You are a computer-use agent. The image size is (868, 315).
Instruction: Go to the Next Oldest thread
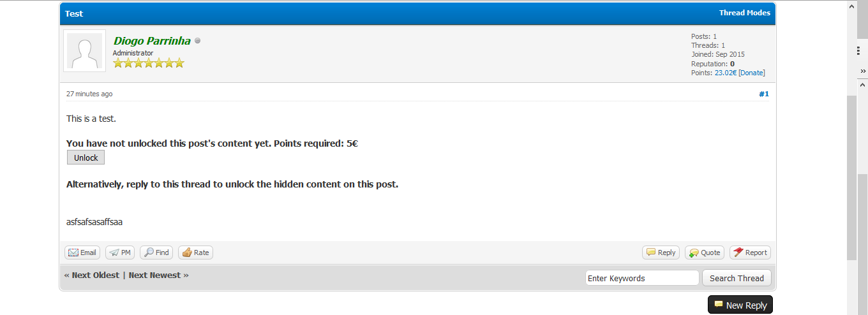click(92, 275)
